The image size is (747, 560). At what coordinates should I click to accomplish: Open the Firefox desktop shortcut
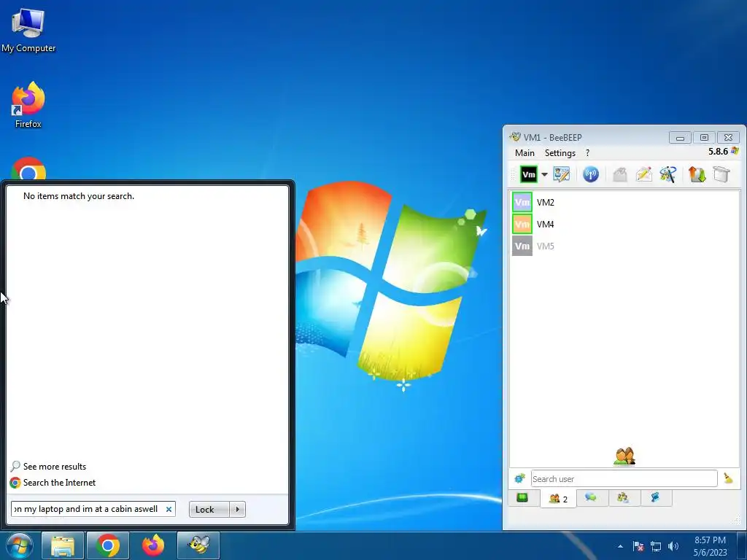click(x=28, y=105)
